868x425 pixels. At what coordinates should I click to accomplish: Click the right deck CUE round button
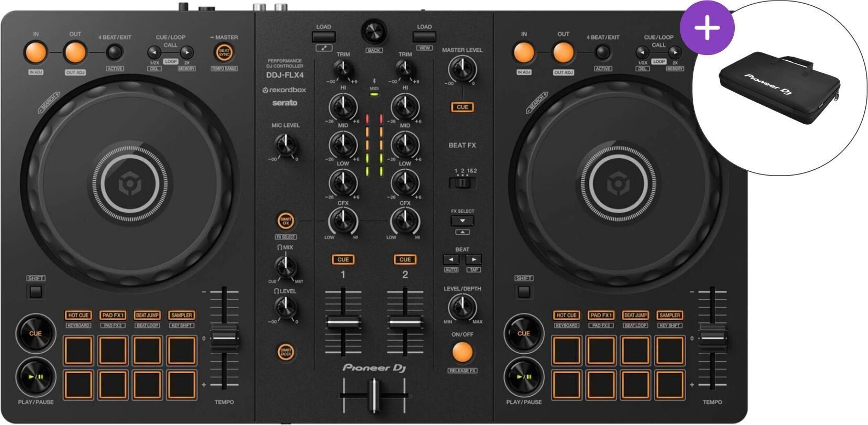523,333
